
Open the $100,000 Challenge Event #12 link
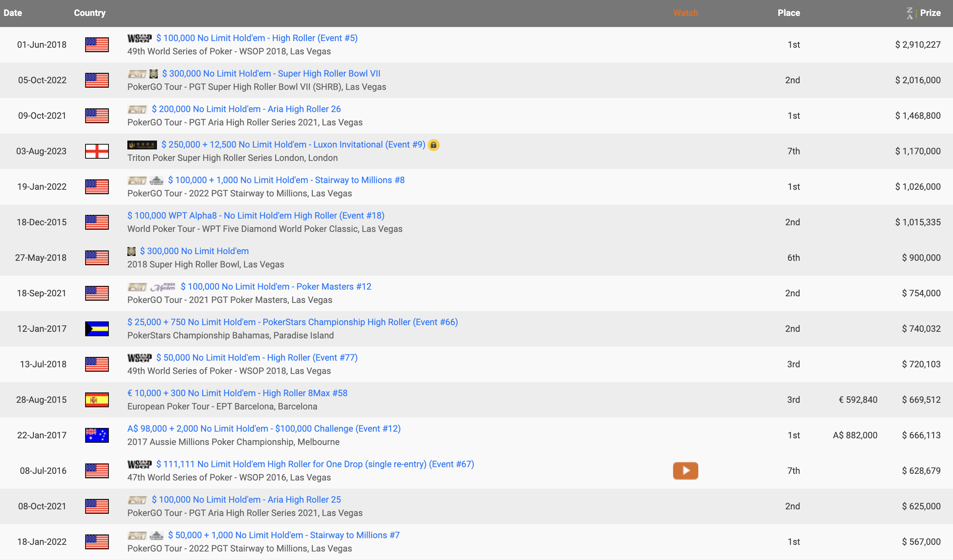[x=264, y=428]
